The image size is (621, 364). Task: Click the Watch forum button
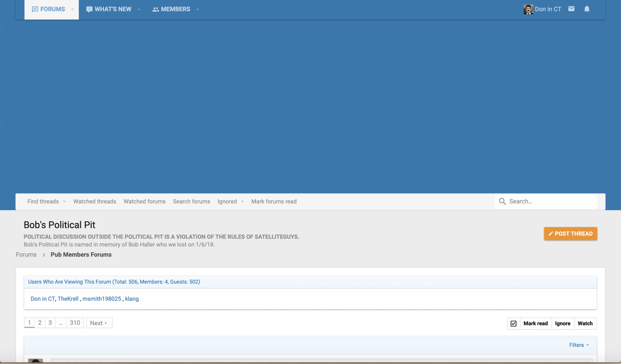click(585, 324)
